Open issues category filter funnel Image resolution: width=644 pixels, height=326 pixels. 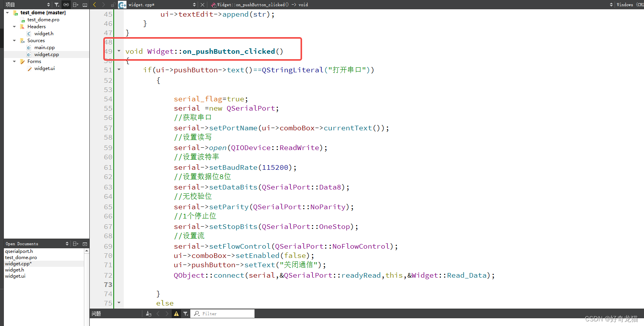(186, 314)
